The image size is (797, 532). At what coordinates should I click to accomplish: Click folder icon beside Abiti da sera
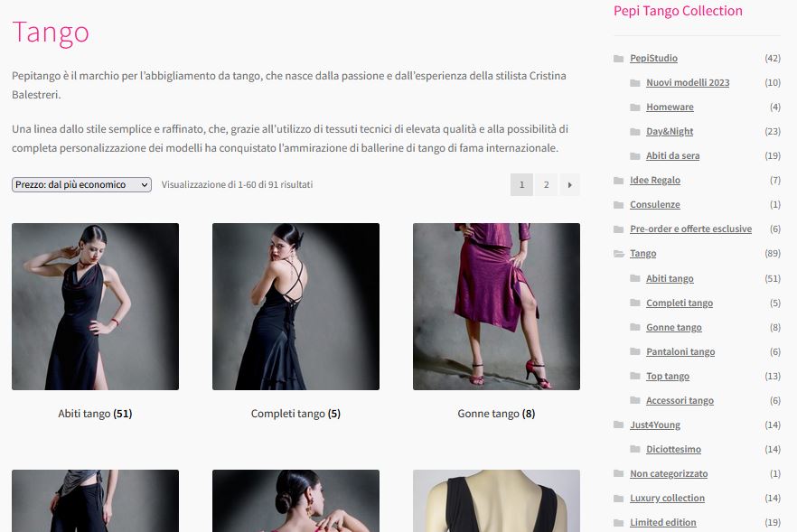click(x=635, y=156)
